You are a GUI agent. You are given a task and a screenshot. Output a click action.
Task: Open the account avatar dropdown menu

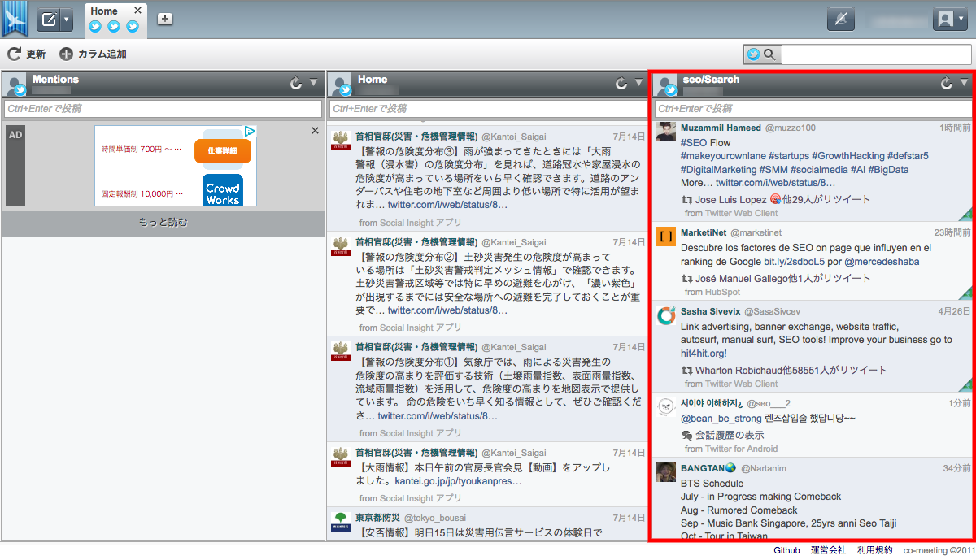coord(949,20)
